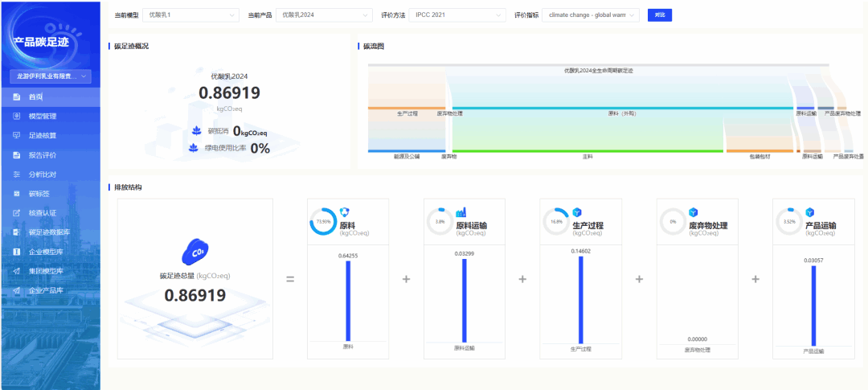
Task: Click the factory icon on 原料运输 card
Action: pyautogui.click(x=461, y=212)
